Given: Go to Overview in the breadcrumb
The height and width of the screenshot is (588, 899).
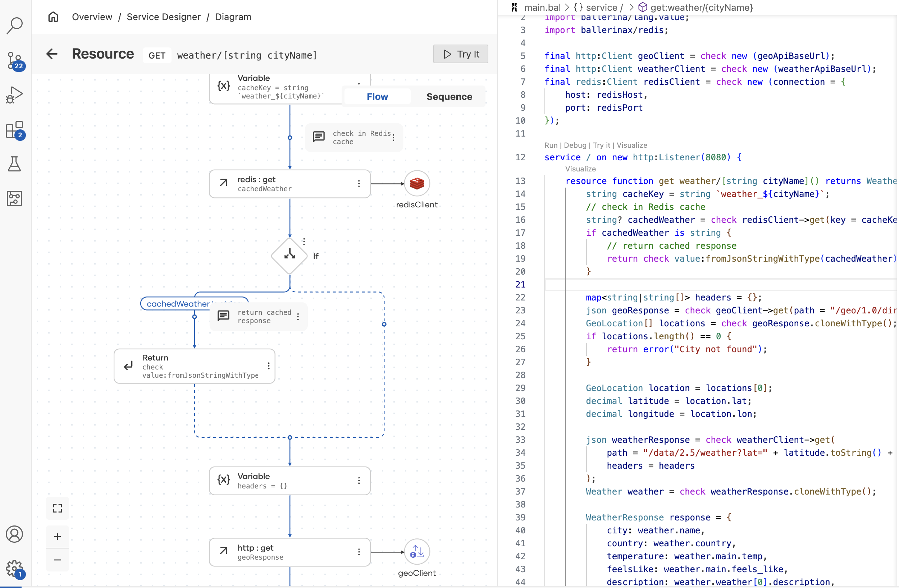Looking at the screenshot, I should pyautogui.click(x=92, y=17).
